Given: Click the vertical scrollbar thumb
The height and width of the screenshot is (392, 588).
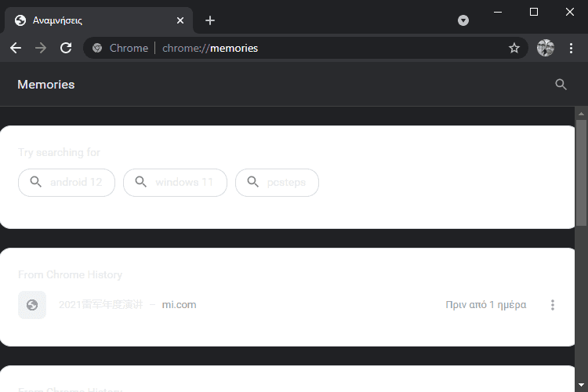Looking at the screenshot, I should click(581, 172).
